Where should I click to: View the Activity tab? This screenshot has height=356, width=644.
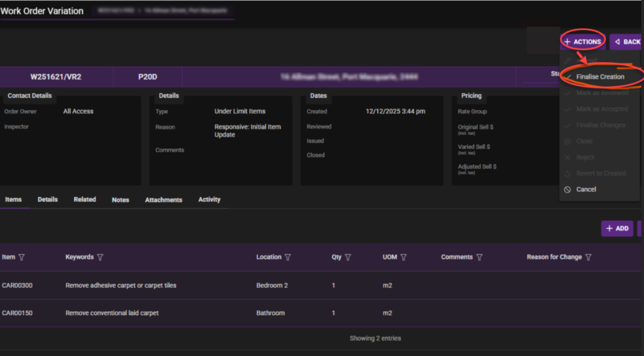[209, 199]
